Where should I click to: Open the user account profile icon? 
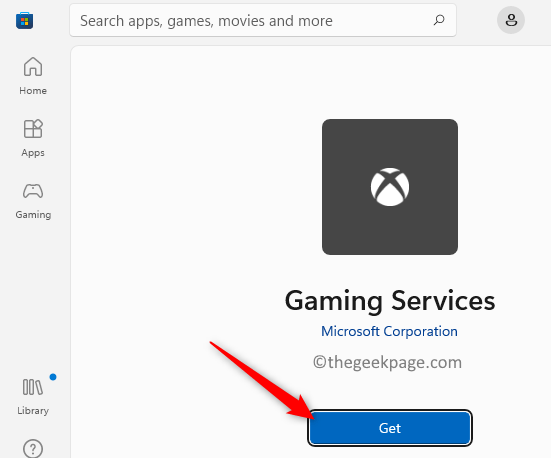pos(511,20)
